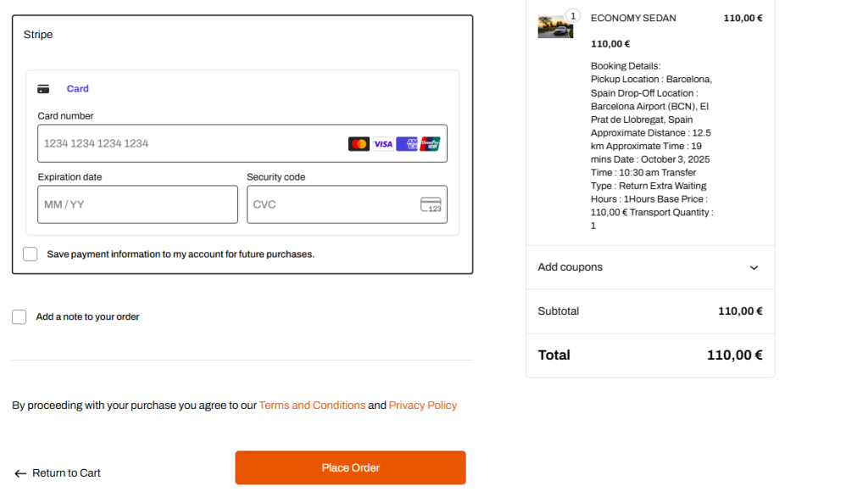Tick the Add a note to your order checkbox
Image resolution: width=868 pixels, height=492 pixels.
click(19, 317)
